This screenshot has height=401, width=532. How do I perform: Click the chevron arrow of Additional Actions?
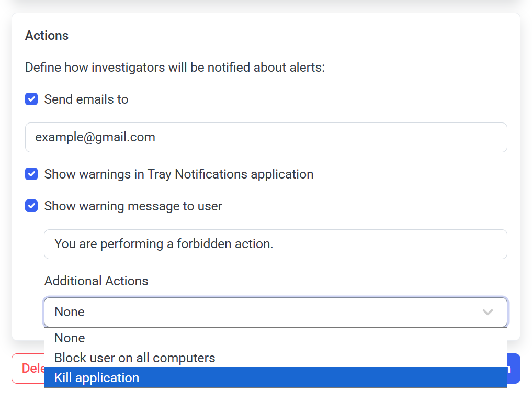488,313
